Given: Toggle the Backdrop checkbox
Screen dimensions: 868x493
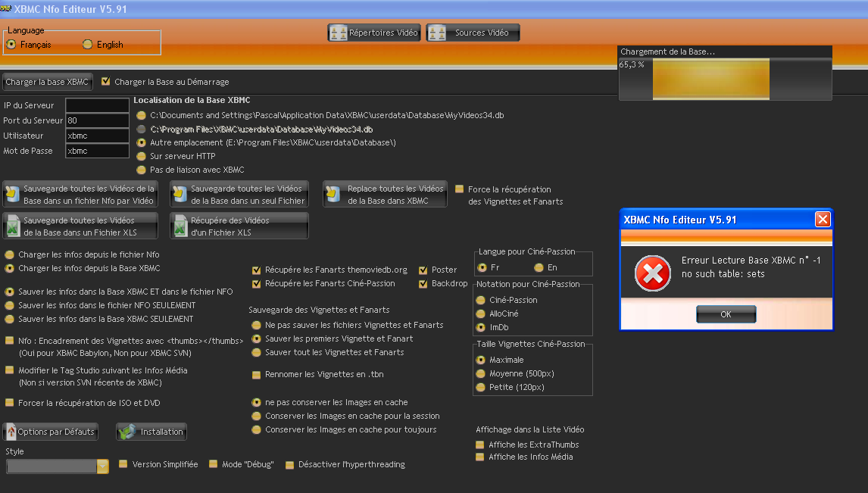Looking at the screenshot, I should pos(423,284).
